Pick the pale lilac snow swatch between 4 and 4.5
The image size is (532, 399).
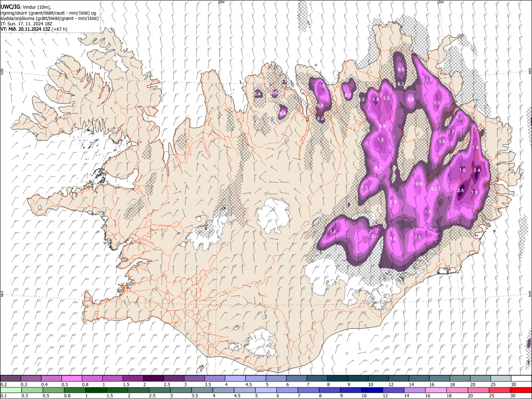235,378
